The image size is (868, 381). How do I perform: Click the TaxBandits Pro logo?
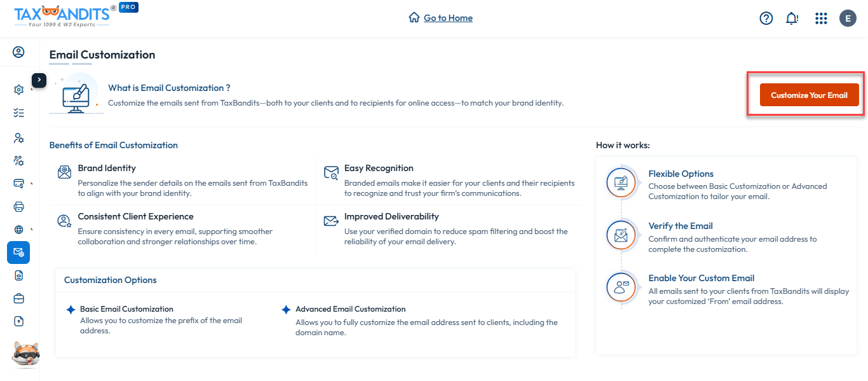point(76,15)
